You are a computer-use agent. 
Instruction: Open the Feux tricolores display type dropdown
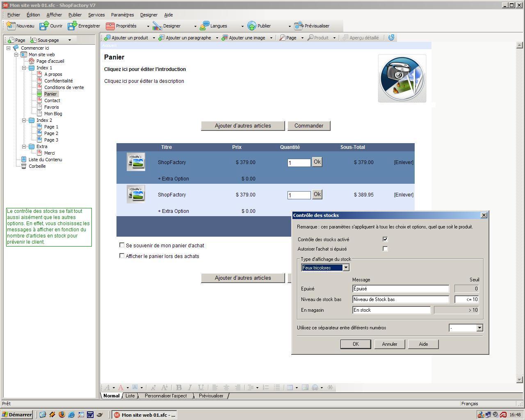point(346,268)
